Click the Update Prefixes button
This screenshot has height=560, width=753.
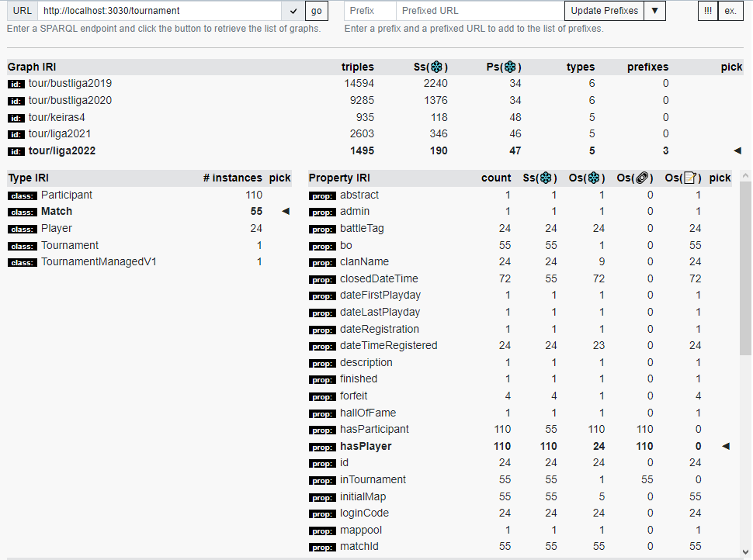coord(604,11)
